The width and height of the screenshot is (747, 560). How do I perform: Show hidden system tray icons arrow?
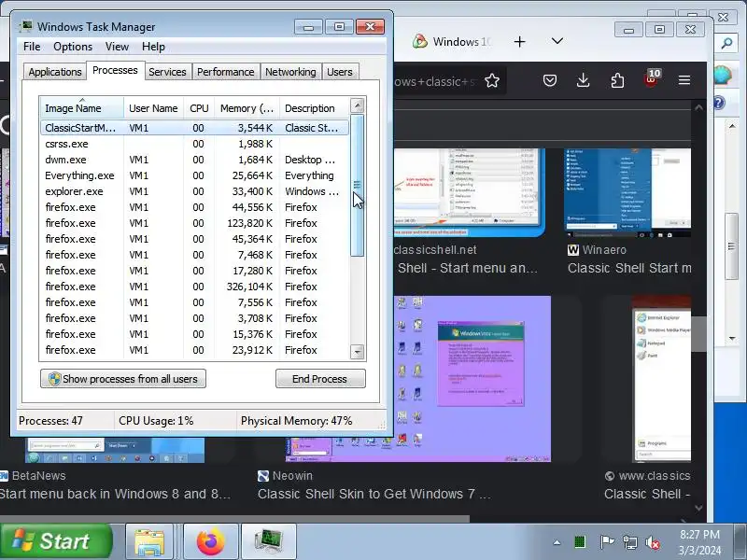(x=557, y=542)
